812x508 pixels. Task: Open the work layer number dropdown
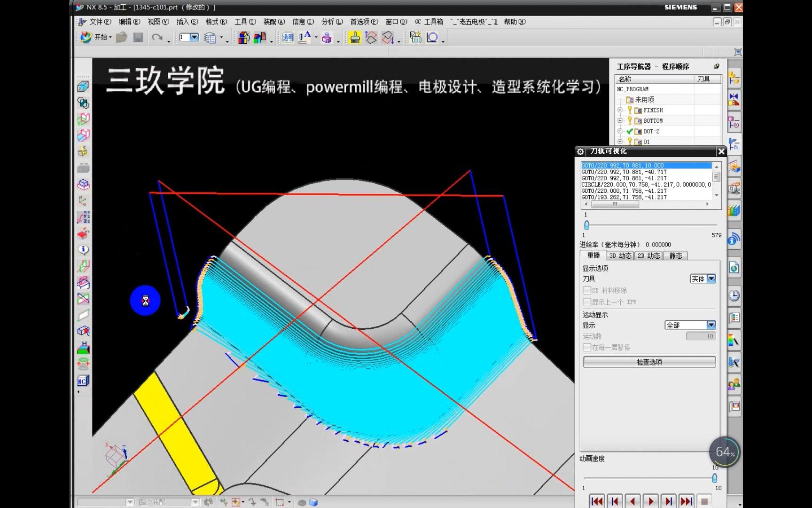194,37
